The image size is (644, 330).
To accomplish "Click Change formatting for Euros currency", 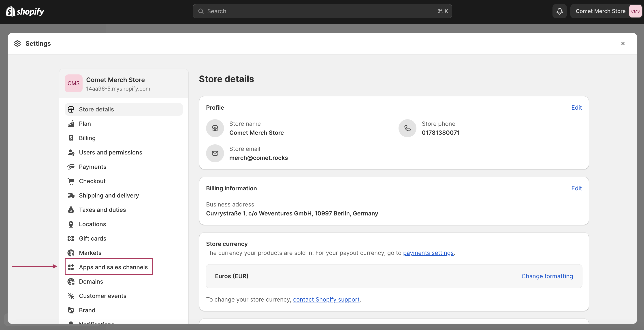I will coord(547,276).
